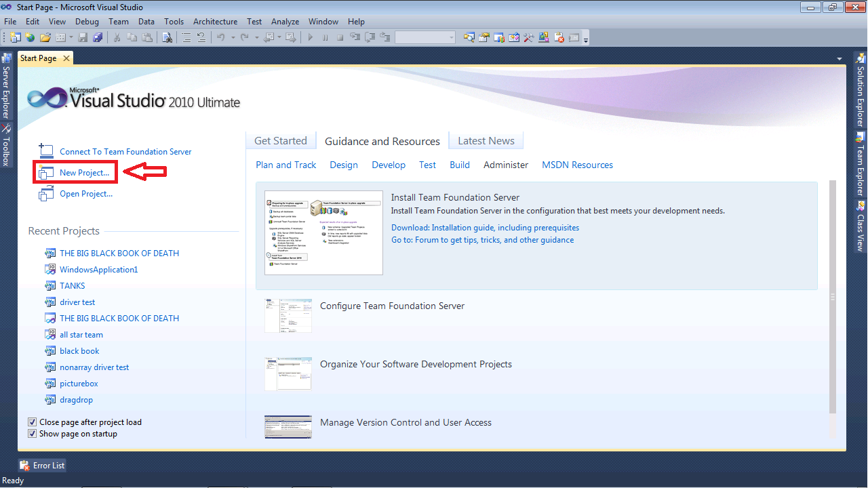Click the Cut scissors icon
The image size is (868, 488).
[117, 37]
